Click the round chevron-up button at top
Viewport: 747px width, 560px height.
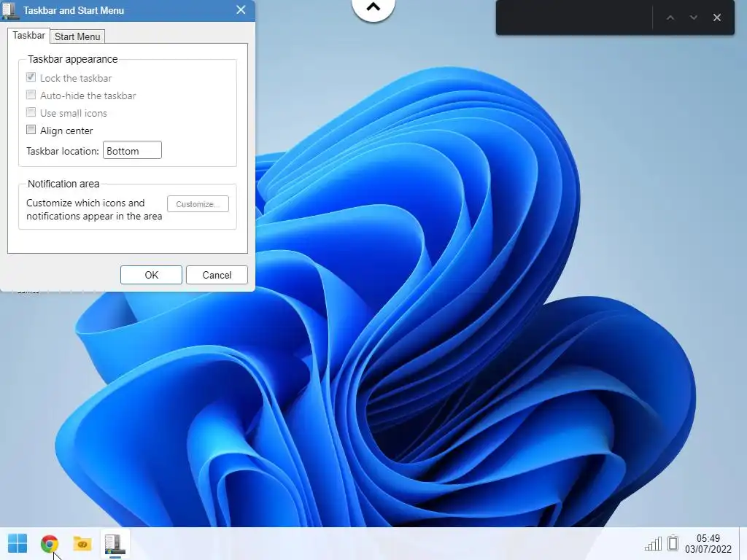click(373, 7)
